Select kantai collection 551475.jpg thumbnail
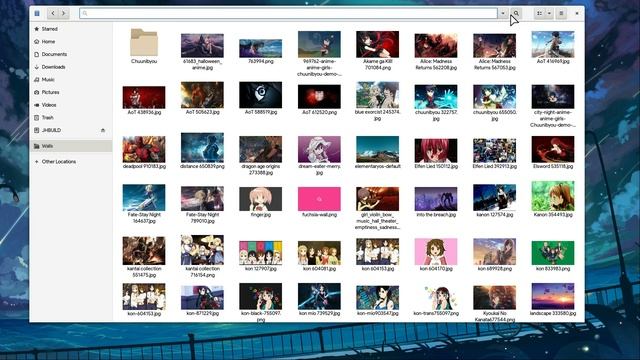The image size is (640, 360). point(144,251)
